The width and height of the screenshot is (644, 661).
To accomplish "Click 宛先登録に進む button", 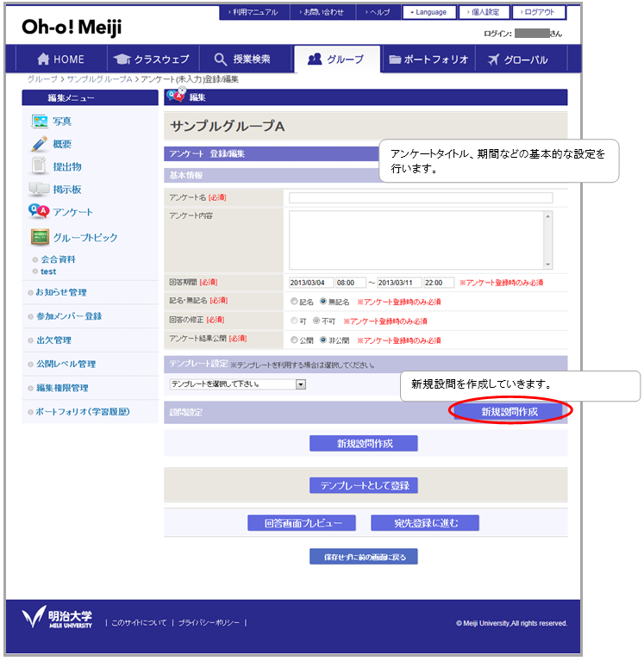I will 425,523.
